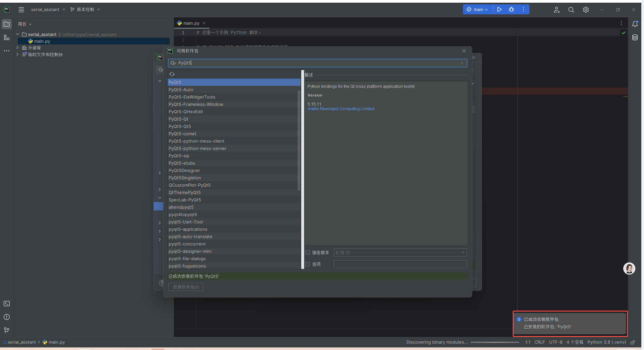Collapse the serial_asstant project folder
Image resolution: width=644 pixels, height=350 pixels.
[18, 34]
